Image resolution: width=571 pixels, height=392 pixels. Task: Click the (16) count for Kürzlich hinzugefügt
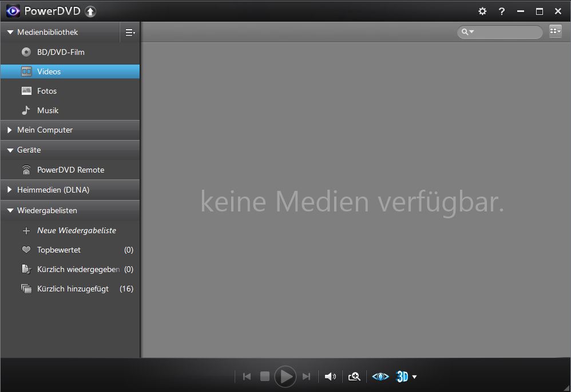126,289
